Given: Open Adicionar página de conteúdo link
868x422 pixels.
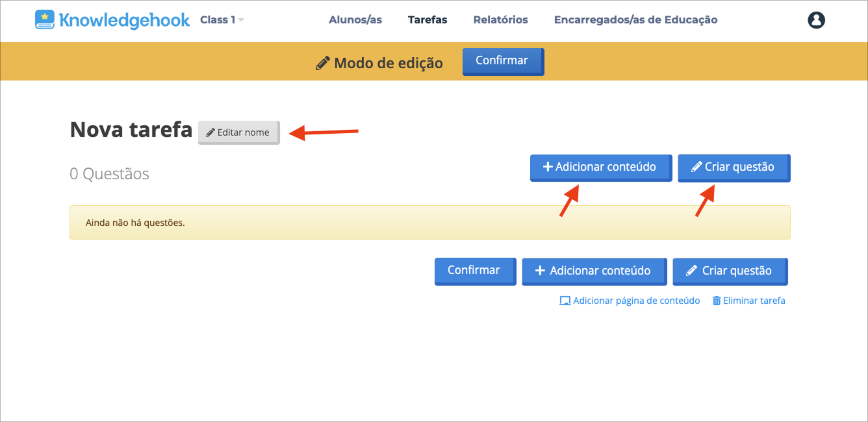Looking at the screenshot, I should (630, 301).
